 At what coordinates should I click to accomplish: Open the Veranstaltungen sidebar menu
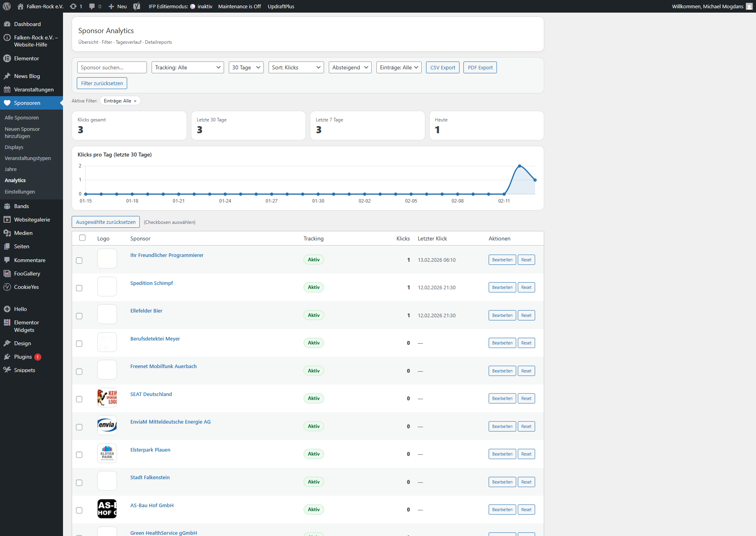(x=33, y=89)
